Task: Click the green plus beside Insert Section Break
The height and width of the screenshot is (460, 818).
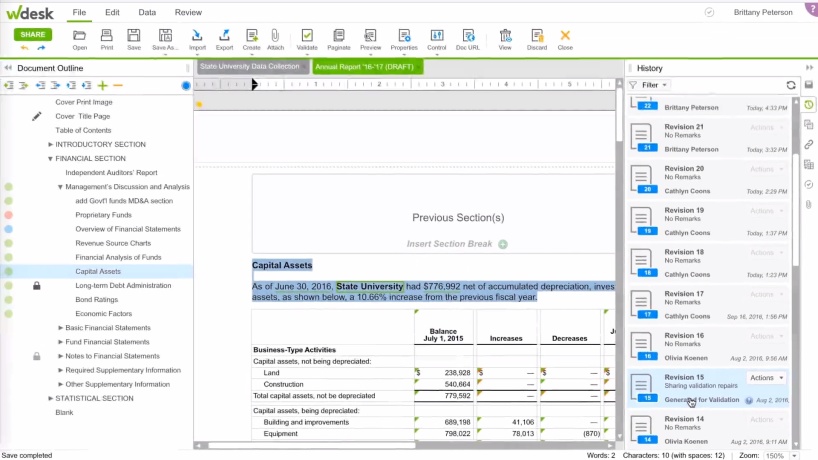Action: [x=503, y=244]
